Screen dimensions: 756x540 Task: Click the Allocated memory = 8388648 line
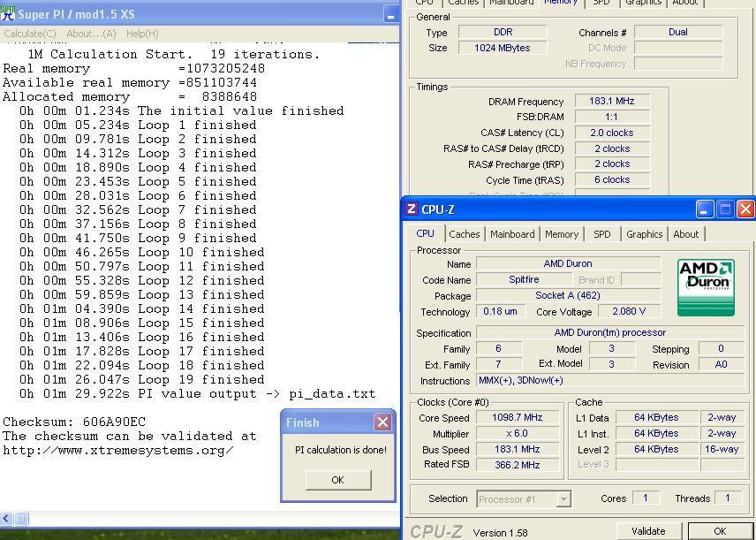point(130,96)
